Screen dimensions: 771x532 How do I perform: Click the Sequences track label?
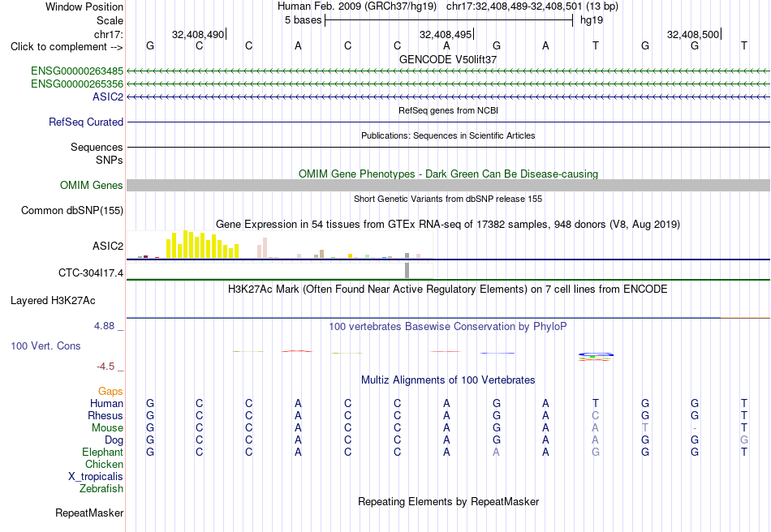pos(97,147)
